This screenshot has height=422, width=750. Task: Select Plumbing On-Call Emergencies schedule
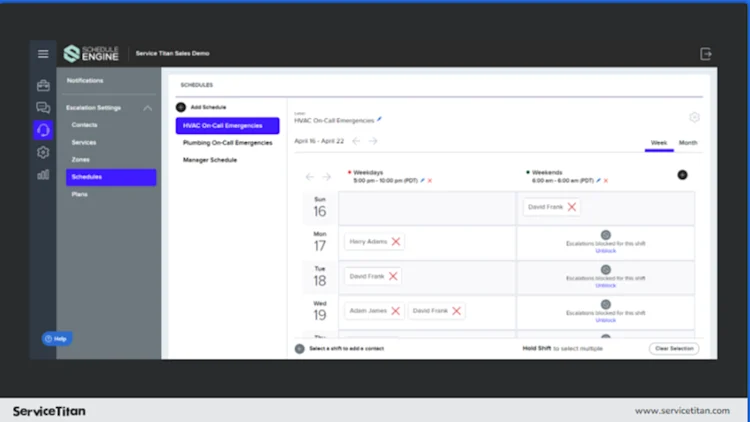pyautogui.click(x=227, y=143)
